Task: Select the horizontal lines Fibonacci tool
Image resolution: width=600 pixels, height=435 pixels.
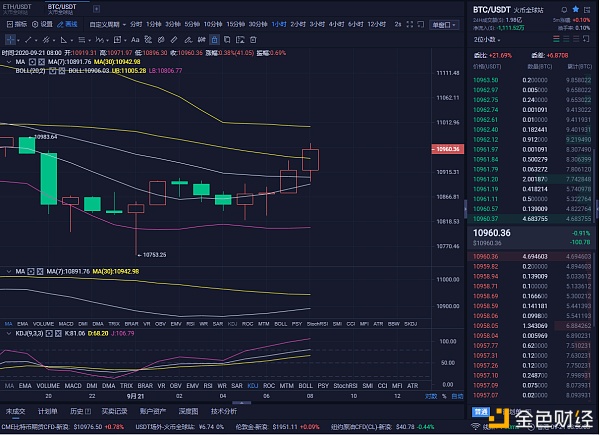Action: [82, 39]
